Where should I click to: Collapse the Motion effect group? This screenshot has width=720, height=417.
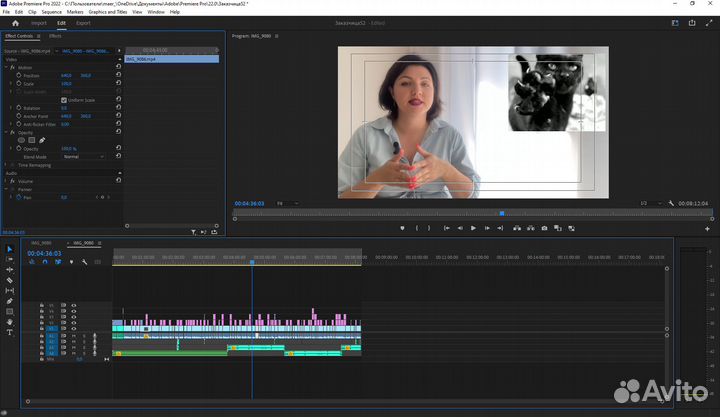(x=6, y=68)
